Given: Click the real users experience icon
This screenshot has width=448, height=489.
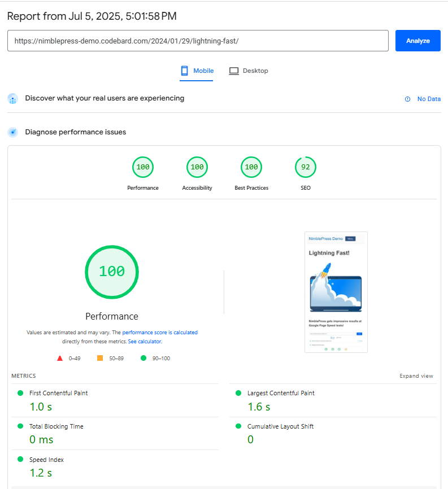Looking at the screenshot, I should (x=13, y=99).
